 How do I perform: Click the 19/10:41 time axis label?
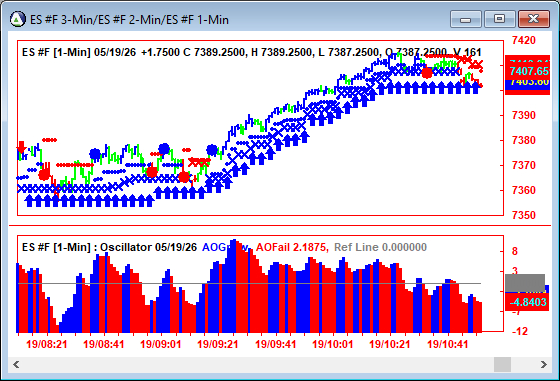coord(448,345)
